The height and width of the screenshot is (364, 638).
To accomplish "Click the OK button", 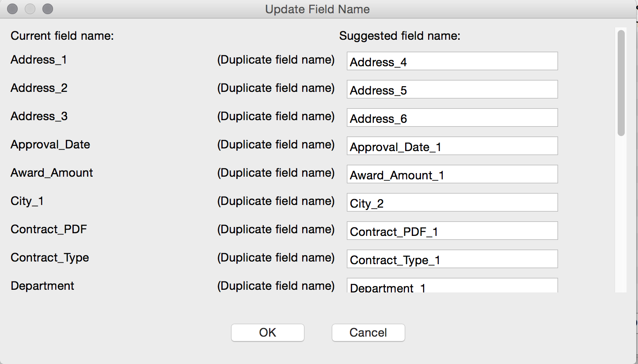I will [267, 333].
